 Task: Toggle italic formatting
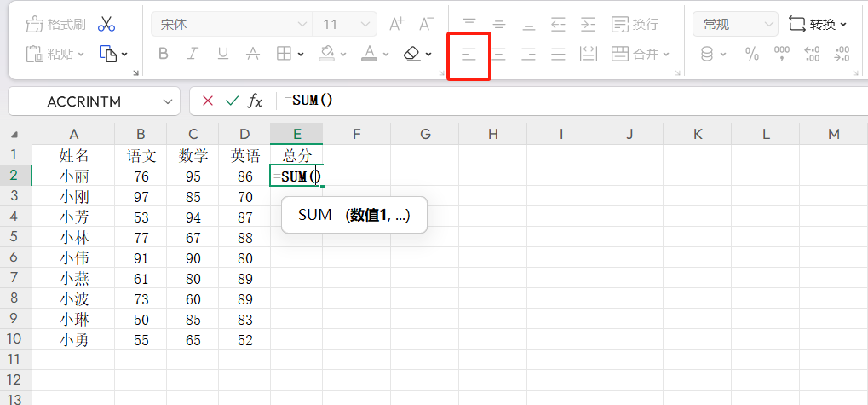(193, 55)
